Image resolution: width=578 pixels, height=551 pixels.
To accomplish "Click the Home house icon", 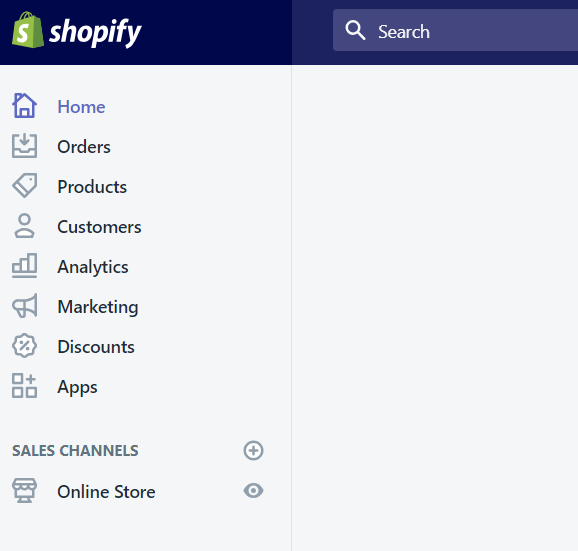I will point(24,106).
